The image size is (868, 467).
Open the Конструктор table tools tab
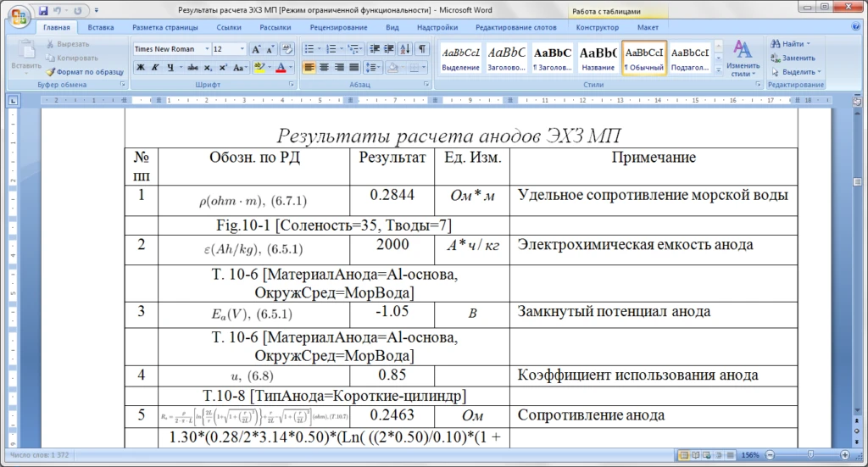pyautogui.click(x=597, y=27)
